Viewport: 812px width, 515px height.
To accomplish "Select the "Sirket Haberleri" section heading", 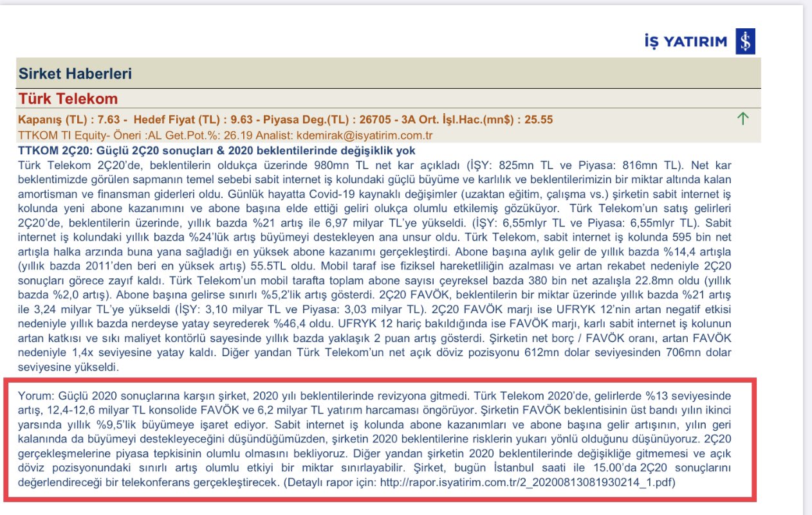I will (x=75, y=73).
